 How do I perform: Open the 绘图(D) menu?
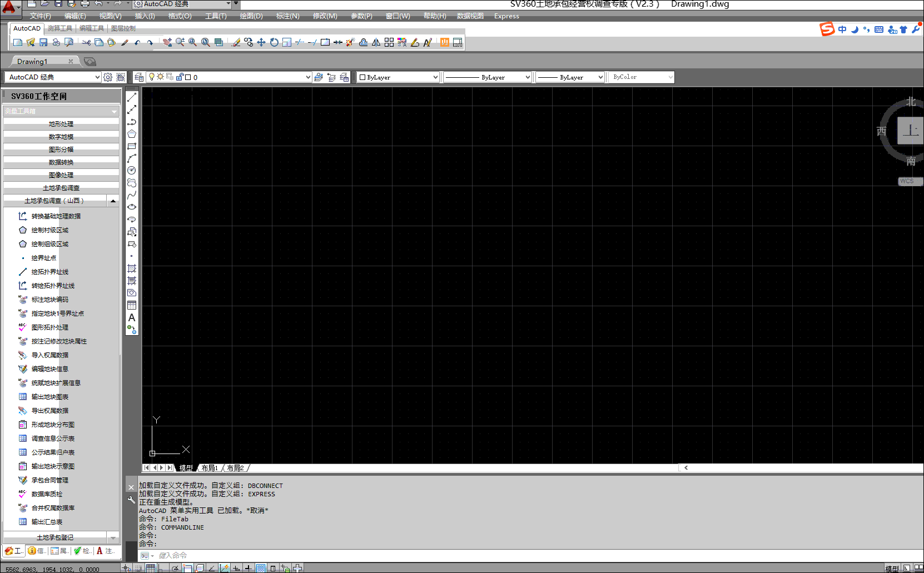click(x=251, y=16)
